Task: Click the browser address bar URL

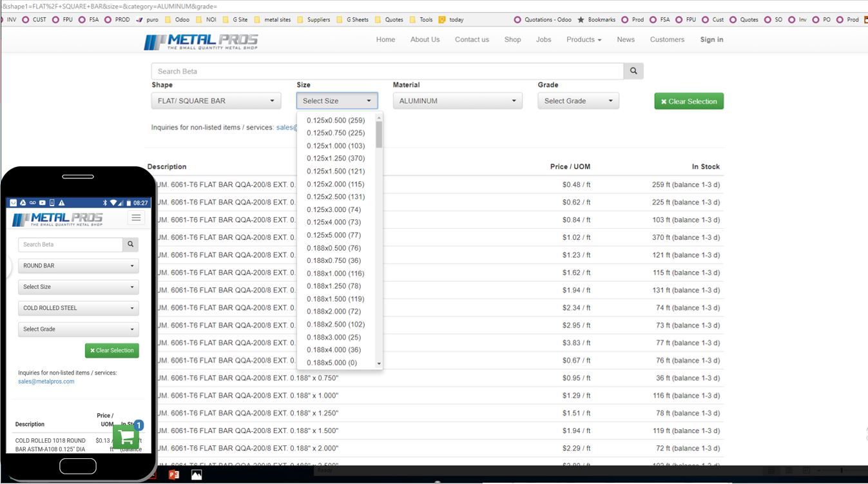Action: point(110,6)
